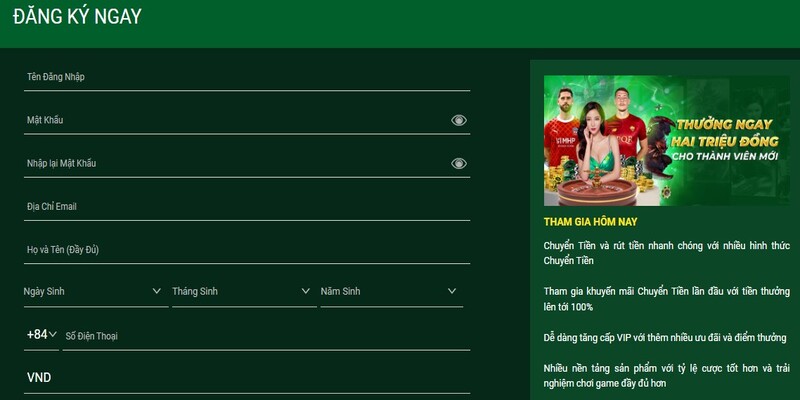
Task: Open the +84 country code selector
Action: tap(41, 335)
